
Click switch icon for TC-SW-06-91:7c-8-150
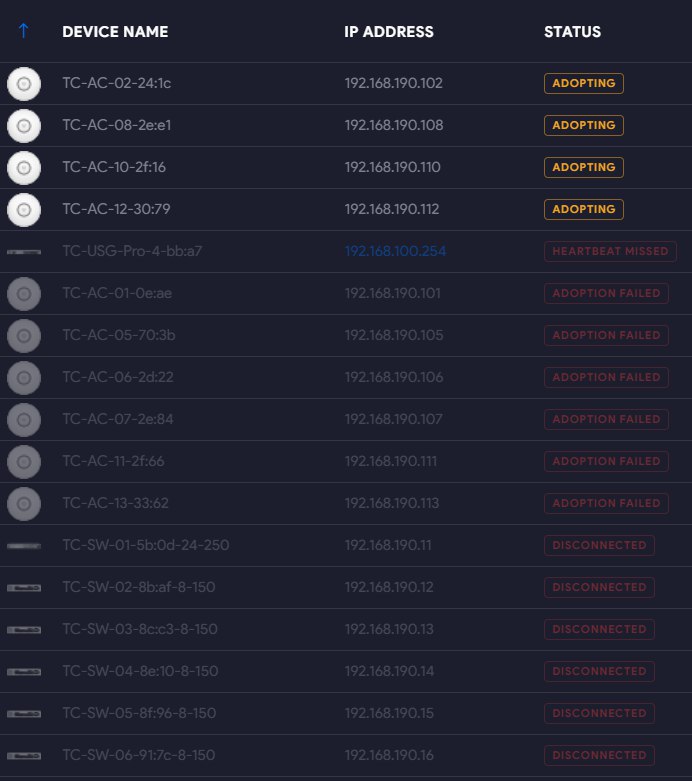pyautogui.click(x=24, y=756)
